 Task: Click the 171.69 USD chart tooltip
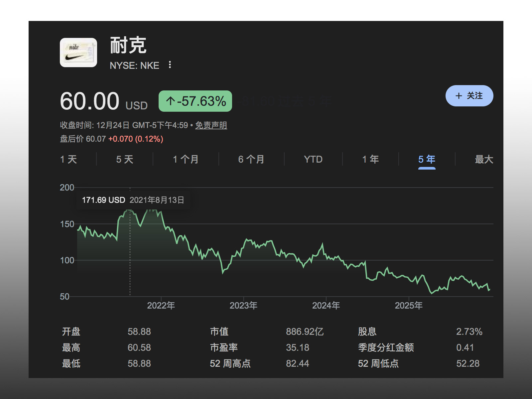tap(133, 200)
